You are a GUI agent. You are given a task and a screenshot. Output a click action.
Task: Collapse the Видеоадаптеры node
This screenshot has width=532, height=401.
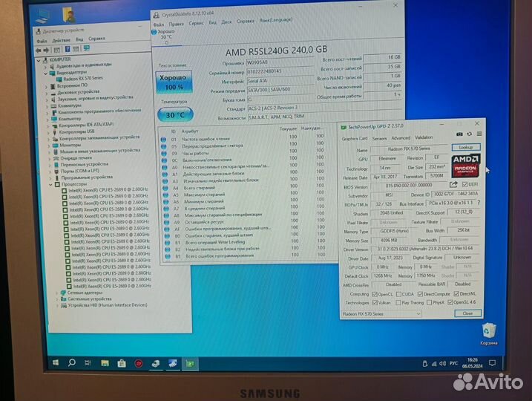coord(45,73)
